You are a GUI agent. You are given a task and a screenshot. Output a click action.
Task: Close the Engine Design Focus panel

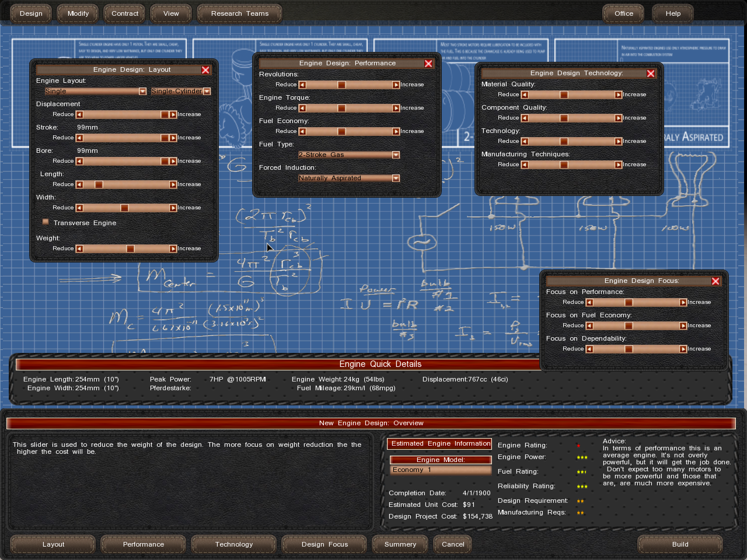click(x=715, y=281)
